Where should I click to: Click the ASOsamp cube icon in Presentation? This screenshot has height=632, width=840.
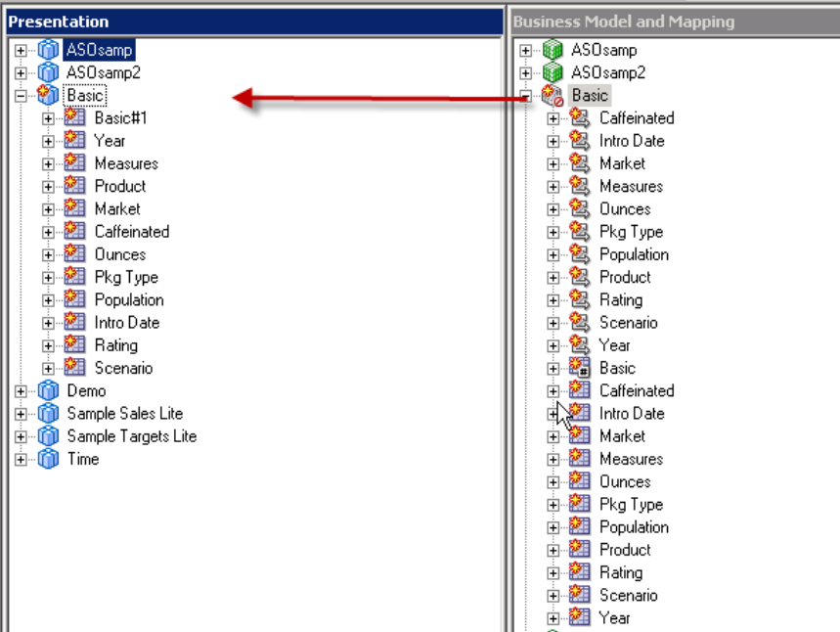pos(48,50)
